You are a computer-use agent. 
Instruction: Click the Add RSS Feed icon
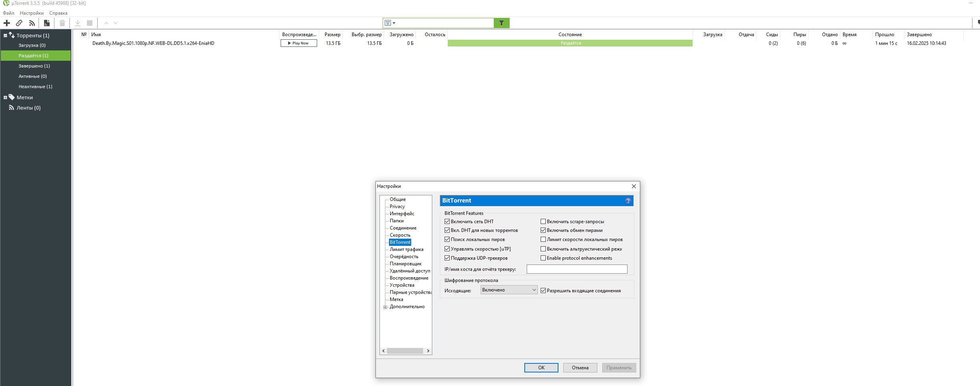[x=32, y=23]
